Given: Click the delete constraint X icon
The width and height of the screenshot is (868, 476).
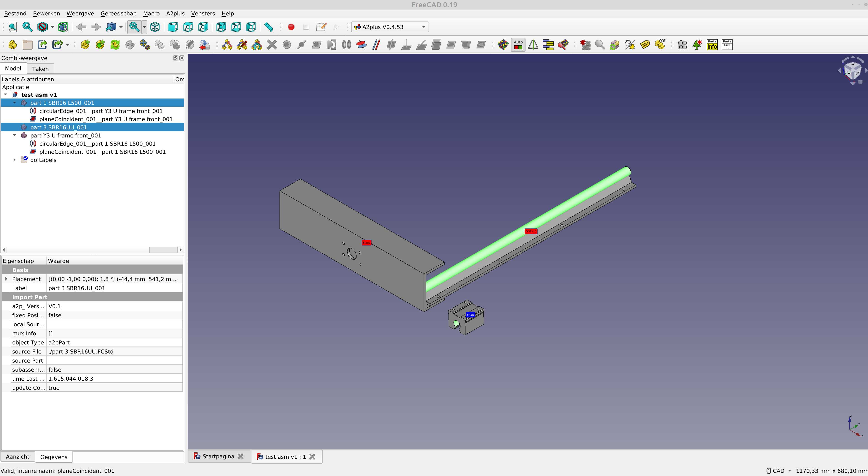Looking at the screenshot, I should (272, 45).
